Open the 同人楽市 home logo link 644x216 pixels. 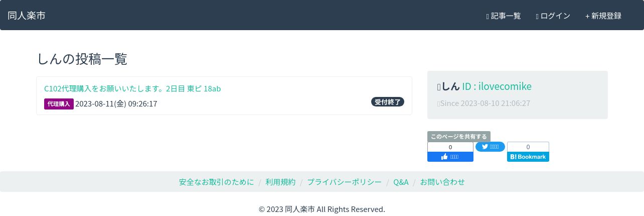click(27, 16)
